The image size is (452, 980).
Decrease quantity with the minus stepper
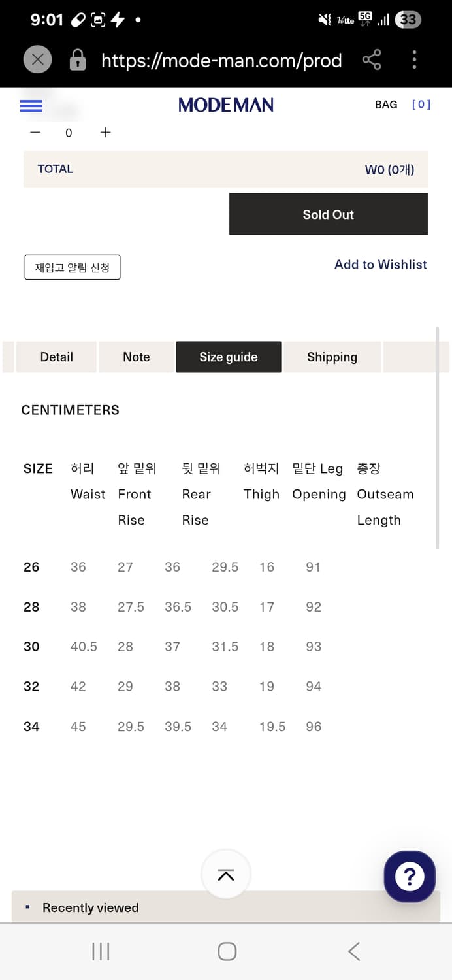tap(35, 133)
